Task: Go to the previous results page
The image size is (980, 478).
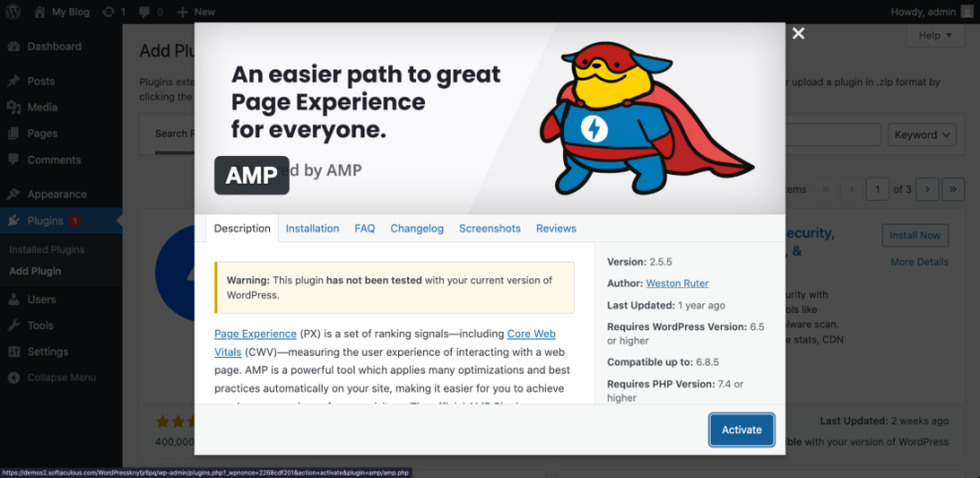Action: 851,189
